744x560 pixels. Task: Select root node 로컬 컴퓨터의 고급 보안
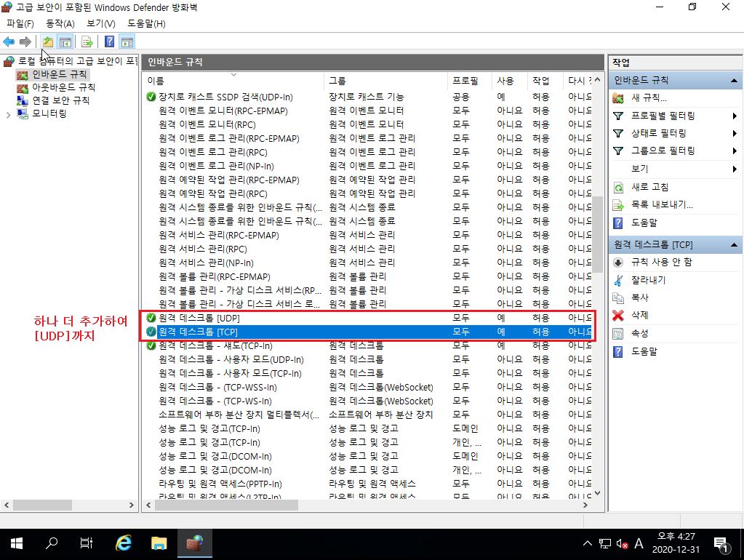(x=77, y=61)
